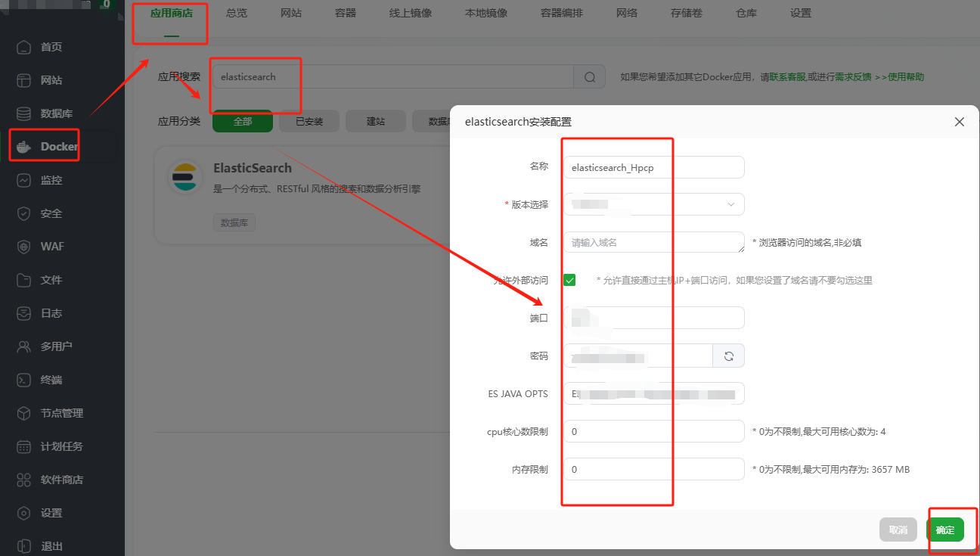Click the 数据库 database icon in sidebar
The height and width of the screenshot is (556, 980).
coord(25,113)
